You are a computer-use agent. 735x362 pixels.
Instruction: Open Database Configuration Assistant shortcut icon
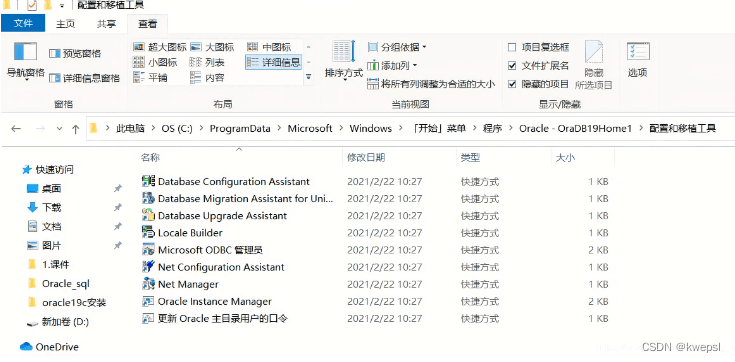click(x=148, y=181)
